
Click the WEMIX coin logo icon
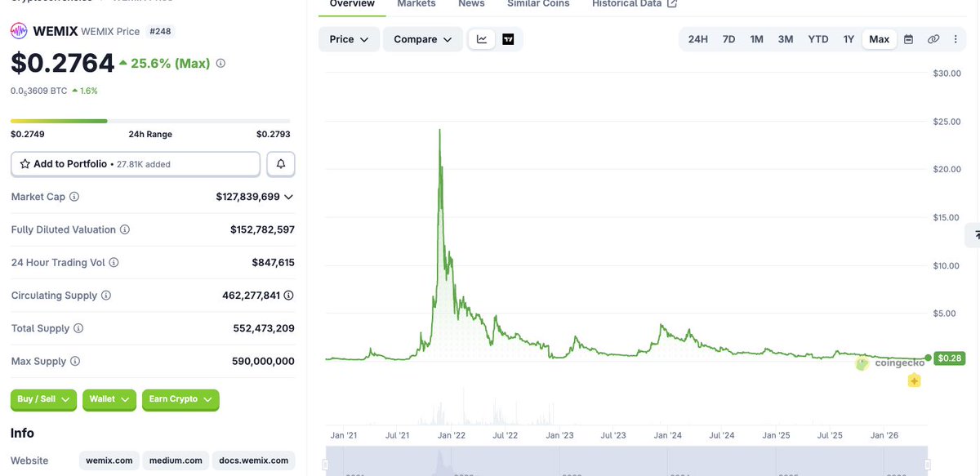(x=19, y=32)
